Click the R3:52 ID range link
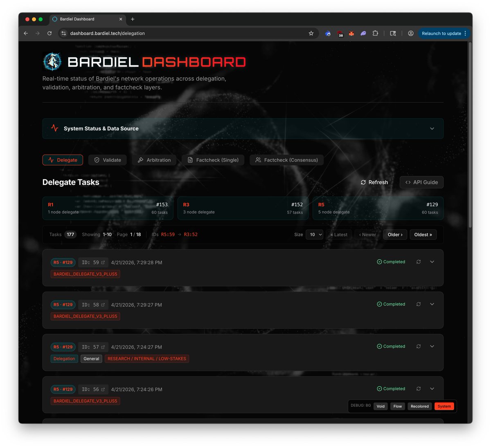The width and height of the screenshot is (491, 448). click(191, 235)
